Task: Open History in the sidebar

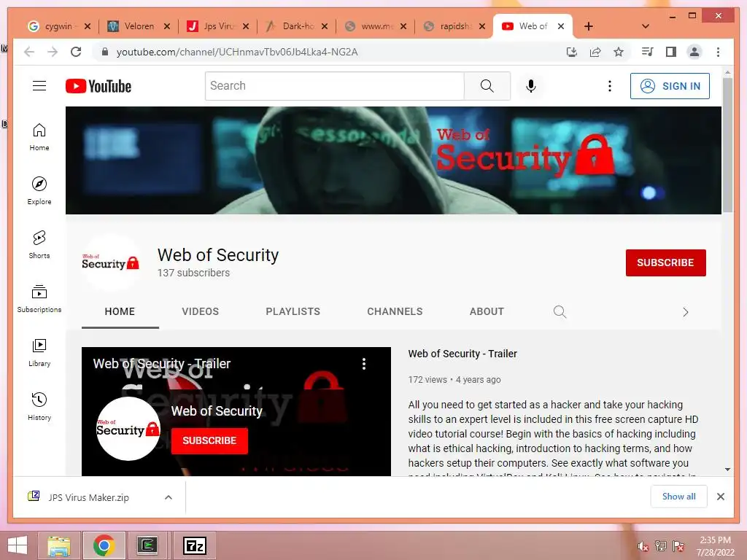Action: [x=39, y=406]
